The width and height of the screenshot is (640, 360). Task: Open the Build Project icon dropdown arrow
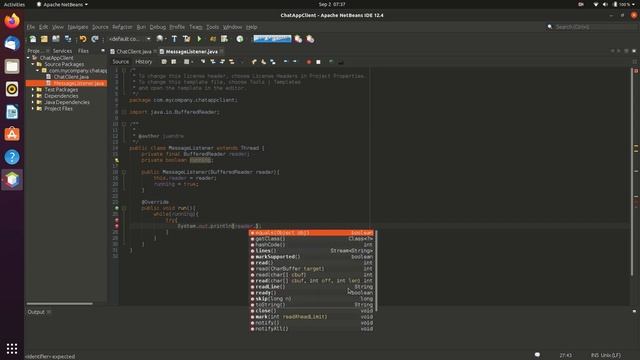tap(165, 39)
